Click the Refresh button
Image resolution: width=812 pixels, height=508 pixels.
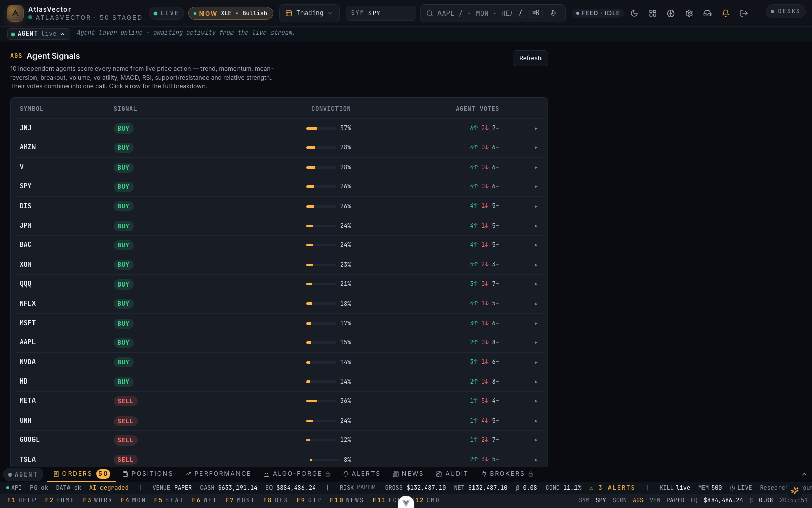point(530,58)
